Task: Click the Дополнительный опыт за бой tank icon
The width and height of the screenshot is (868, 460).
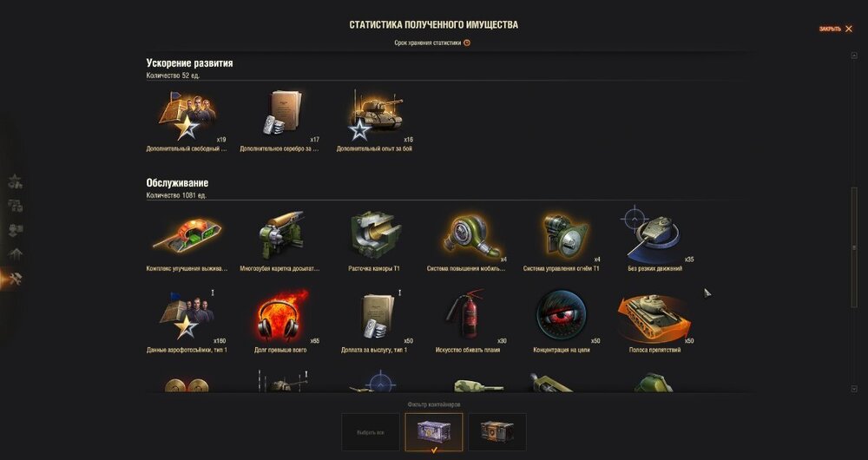Action: click(x=376, y=115)
